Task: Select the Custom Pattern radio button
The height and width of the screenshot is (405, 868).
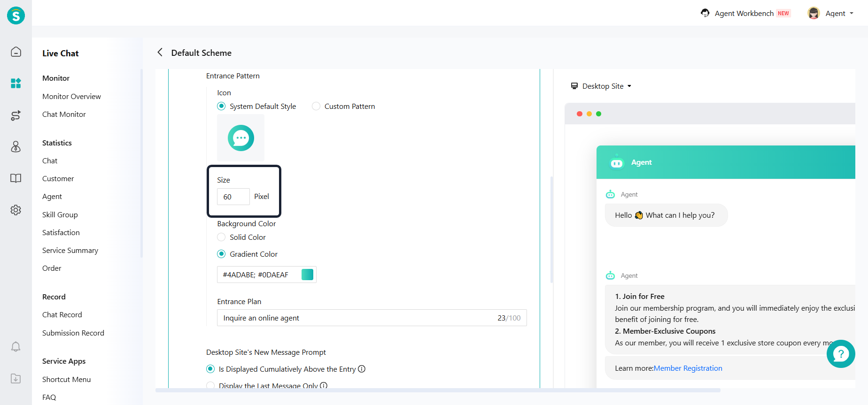Action: (x=316, y=107)
